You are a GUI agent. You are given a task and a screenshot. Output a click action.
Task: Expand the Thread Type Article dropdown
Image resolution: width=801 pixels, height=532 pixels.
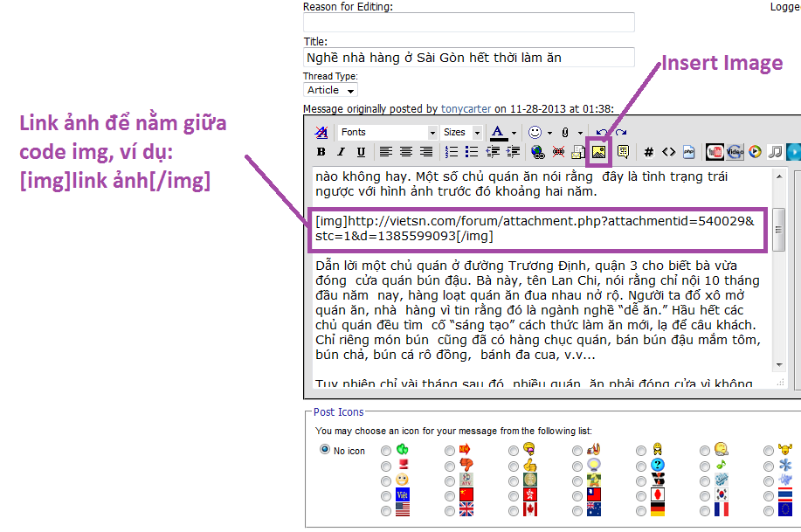(331, 90)
